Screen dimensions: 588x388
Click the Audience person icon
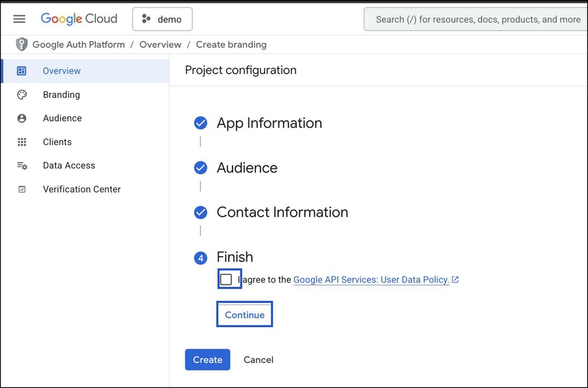tap(22, 118)
